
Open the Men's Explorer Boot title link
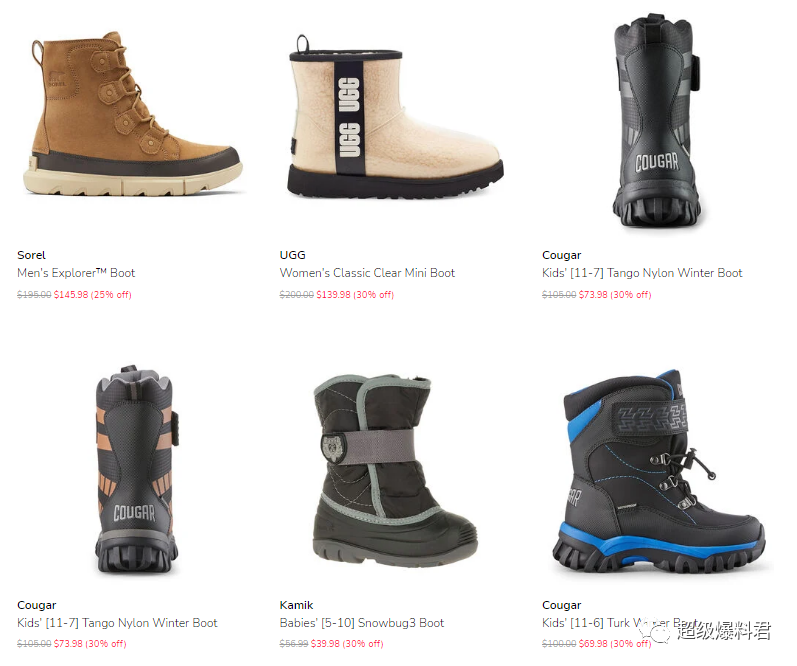click(76, 273)
